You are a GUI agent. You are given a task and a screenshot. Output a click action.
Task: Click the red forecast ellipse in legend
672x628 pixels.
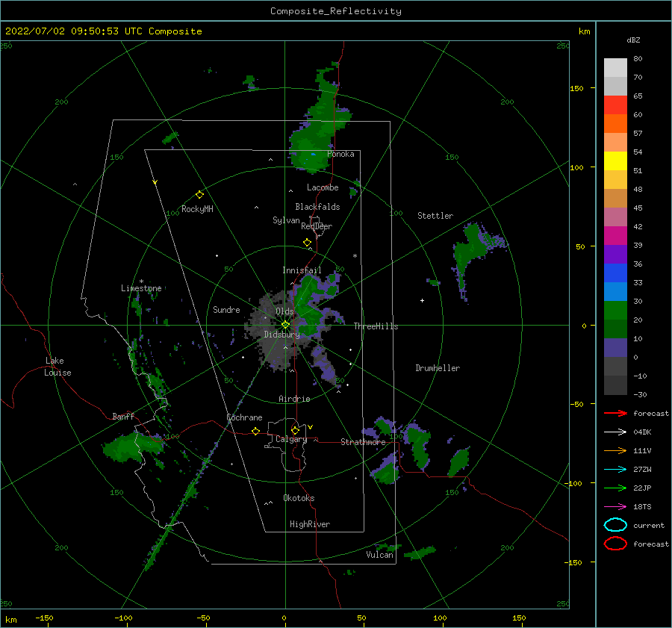615,544
